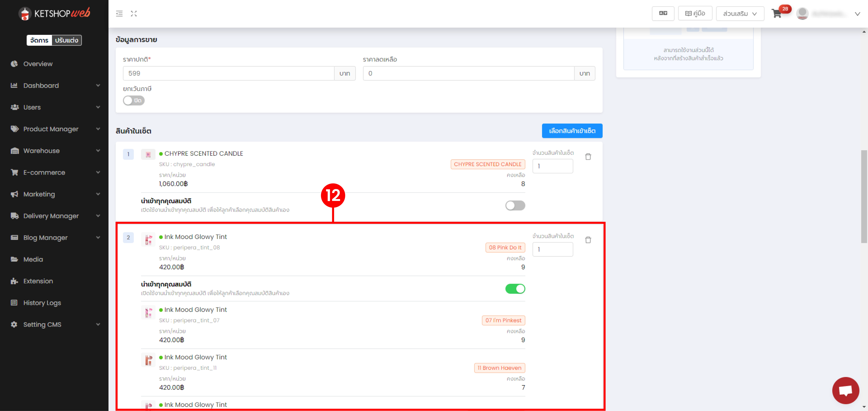Click the History Logs list icon
This screenshot has height=411, width=868.
click(x=14, y=303)
